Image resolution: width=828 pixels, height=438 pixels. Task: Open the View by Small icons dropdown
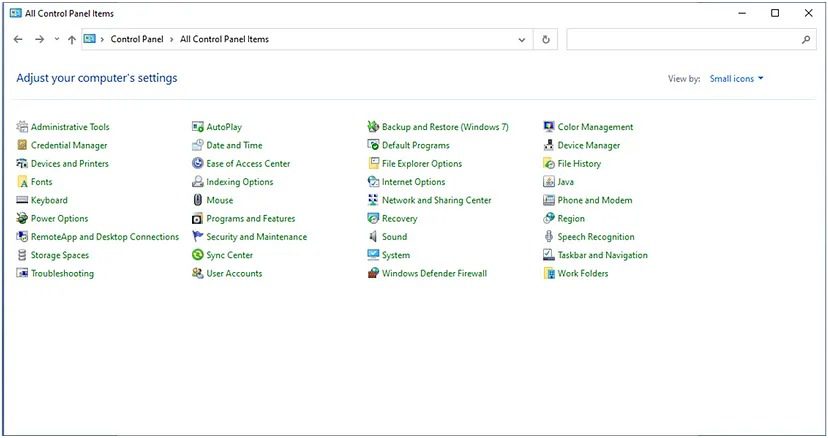click(x=736, y=79)
